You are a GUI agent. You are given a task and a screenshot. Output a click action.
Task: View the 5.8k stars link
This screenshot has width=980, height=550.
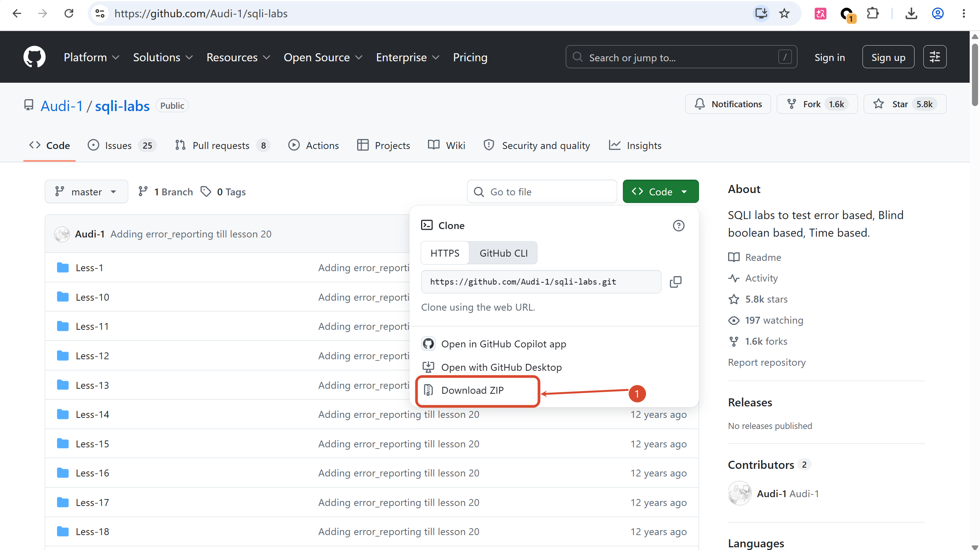[x=758, y=299]
